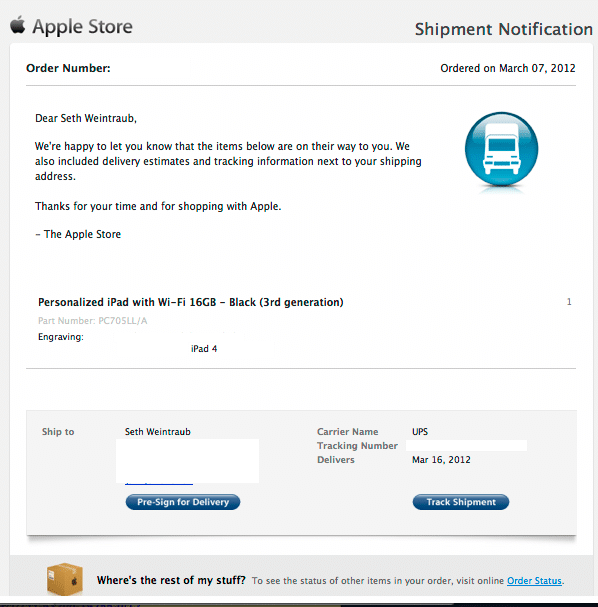
Task: Click the Order Number label
Action: pyautogui.click(x=68, y=68)
